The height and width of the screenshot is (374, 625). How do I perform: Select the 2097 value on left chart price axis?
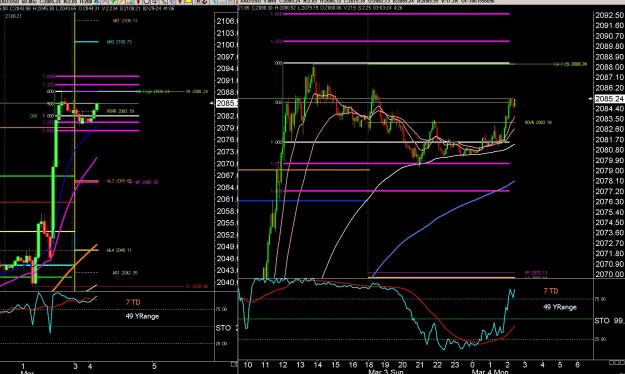click(x=227, y=57)
